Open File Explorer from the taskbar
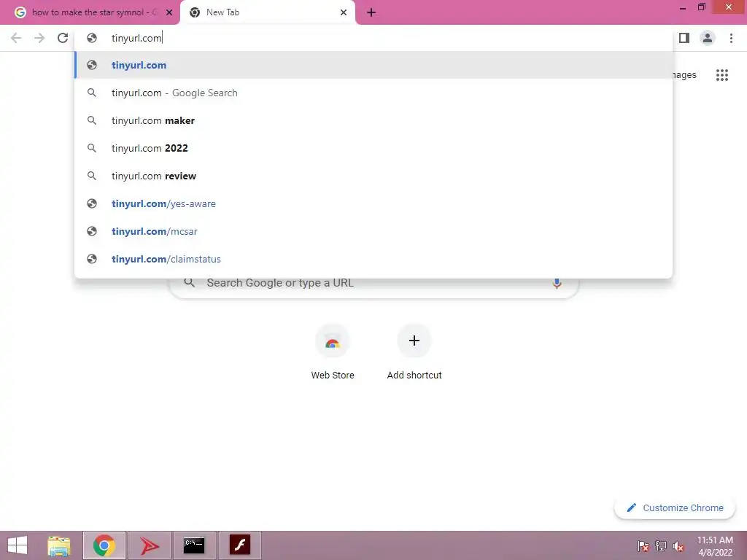Screen dimensions: 747x560 [58, 545]
